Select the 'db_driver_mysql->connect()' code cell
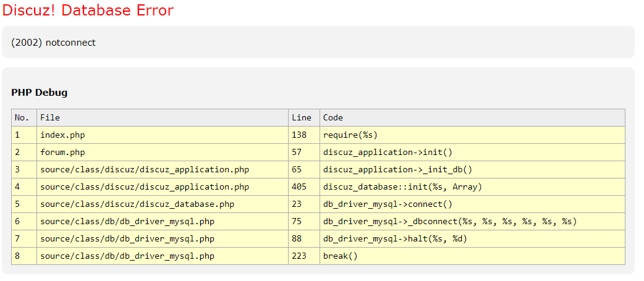644x281 pixels. coord(472,204)
